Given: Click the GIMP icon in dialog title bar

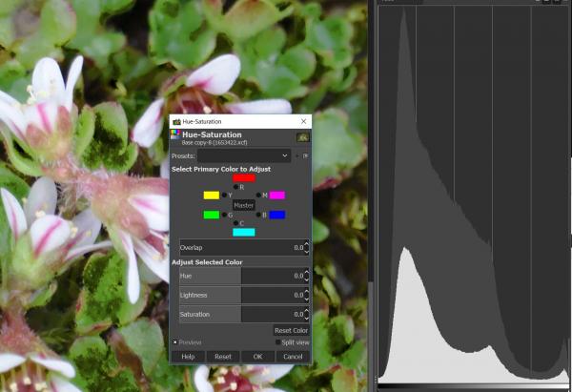Looking at the screenshot, I should (177, 122).
